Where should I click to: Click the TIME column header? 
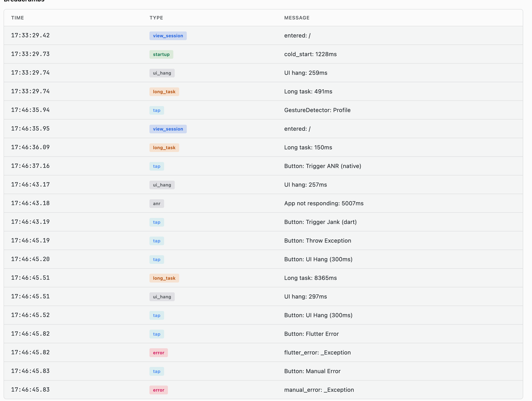[18, 18]
